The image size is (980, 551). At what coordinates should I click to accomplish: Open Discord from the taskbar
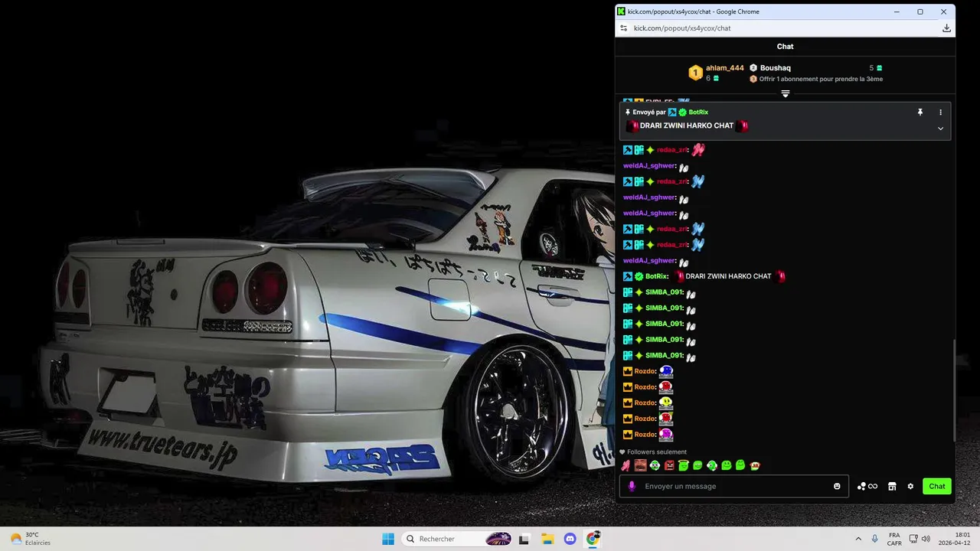(x=570, y=539)
